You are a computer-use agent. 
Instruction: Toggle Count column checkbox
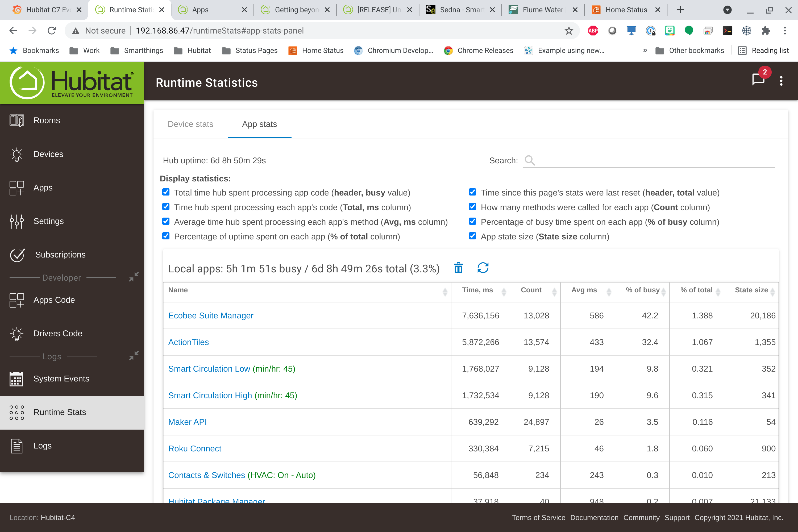coord(472,207)
